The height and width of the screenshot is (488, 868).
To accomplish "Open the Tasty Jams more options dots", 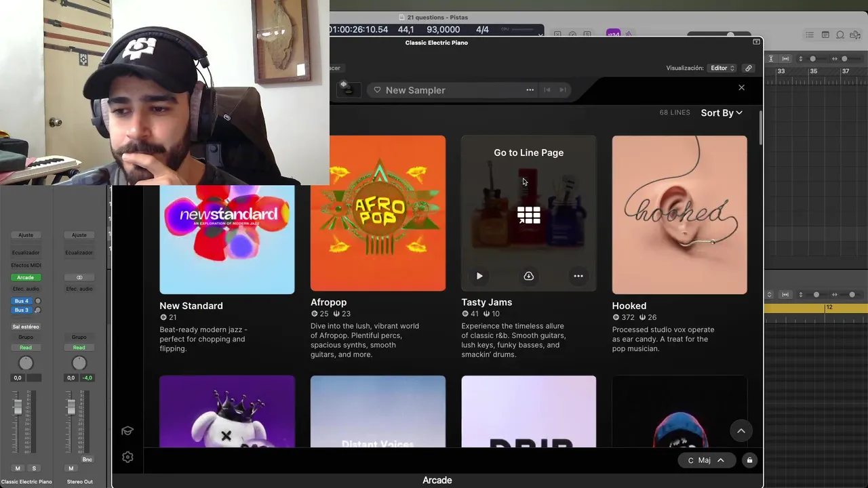I will coord(578,276).
